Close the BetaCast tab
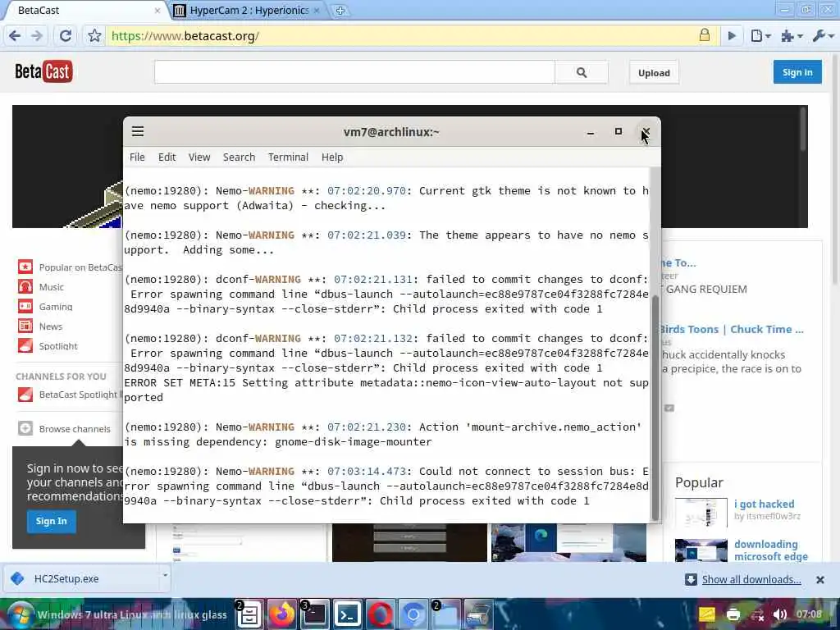The width and height of the screenshot is (840, 630). coord(157,11)
